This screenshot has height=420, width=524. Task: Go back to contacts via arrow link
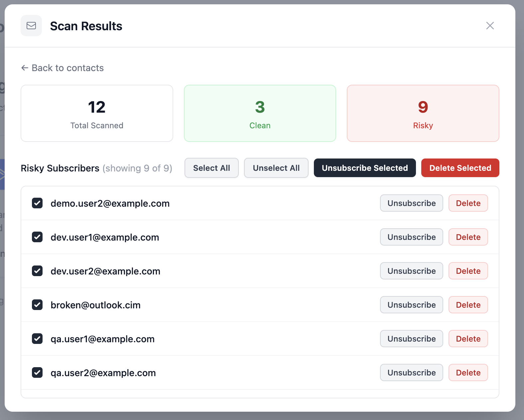(x=63, y=68)
